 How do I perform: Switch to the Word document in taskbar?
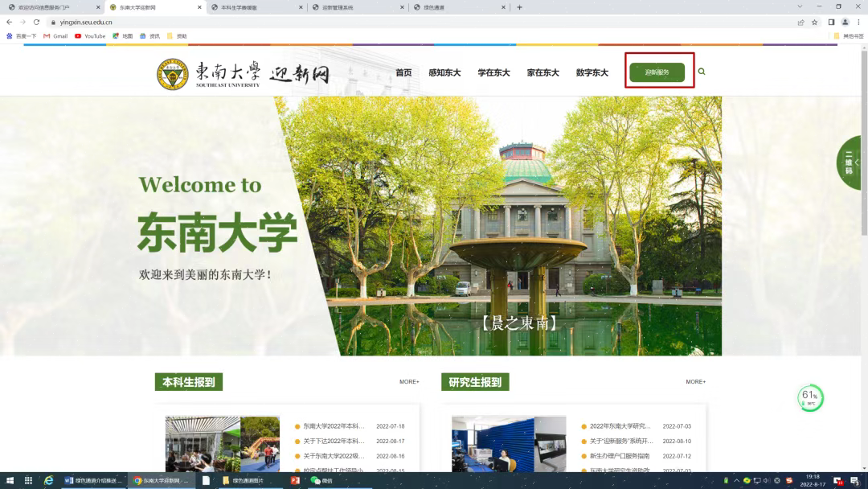(93, 480)
